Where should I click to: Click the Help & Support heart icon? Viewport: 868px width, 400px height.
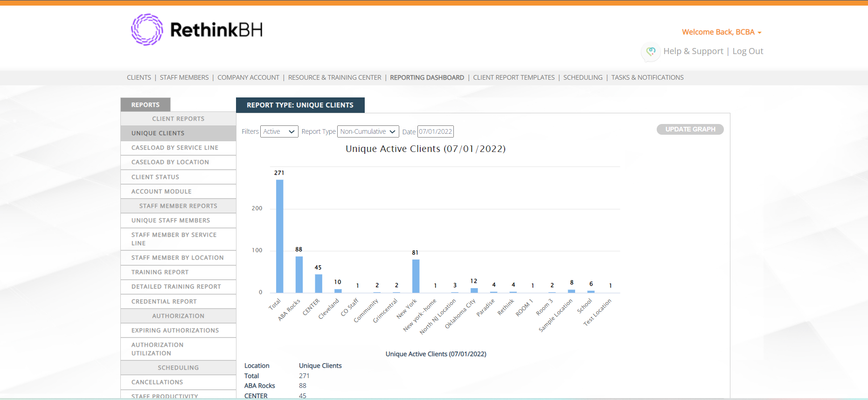[x=651, y=52]
